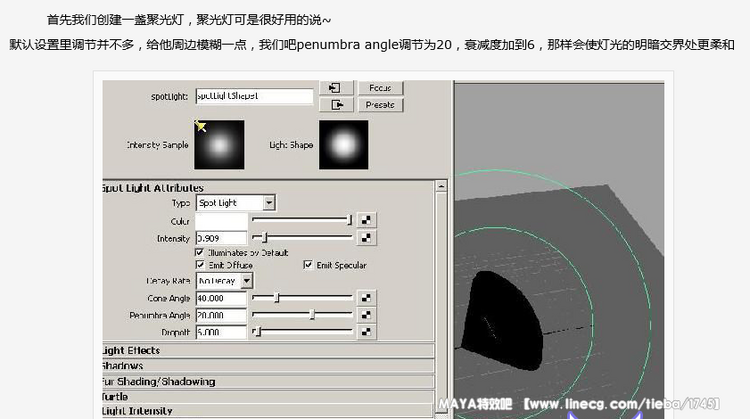Click the Intensity Sample swatch preview
The image size is (750, 419).
pos(218,145)
